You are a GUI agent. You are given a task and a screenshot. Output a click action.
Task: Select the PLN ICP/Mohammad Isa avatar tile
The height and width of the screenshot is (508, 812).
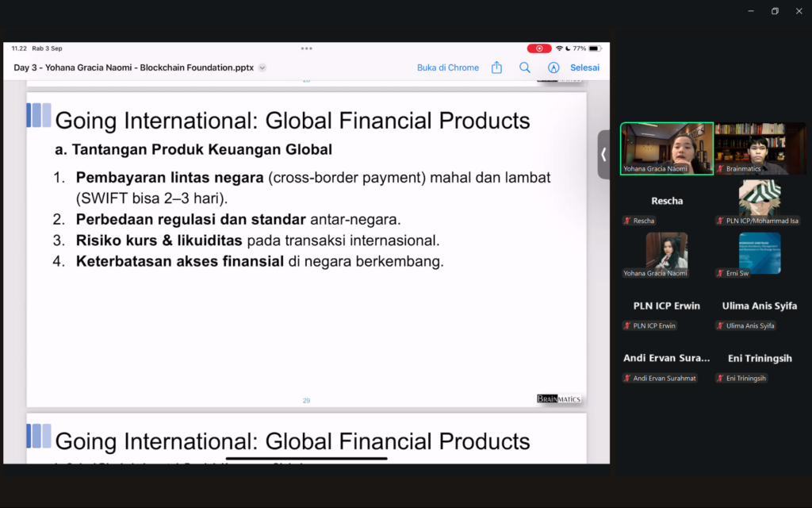(x=760, y=198)
